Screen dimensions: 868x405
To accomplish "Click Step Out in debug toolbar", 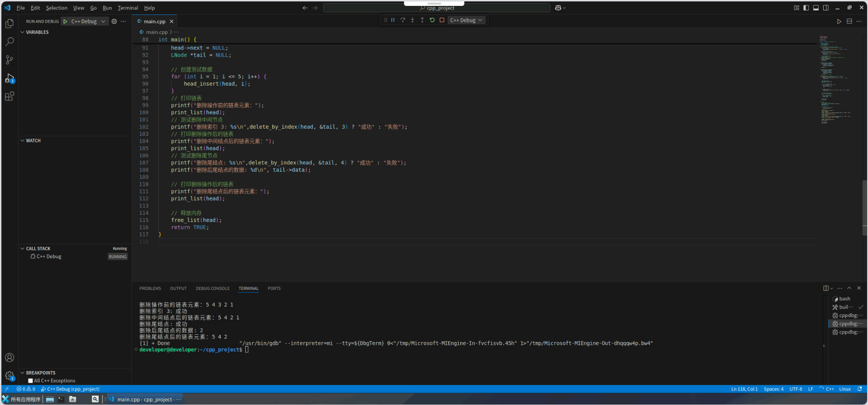I will pyautogui.click(x=422, y=20).
